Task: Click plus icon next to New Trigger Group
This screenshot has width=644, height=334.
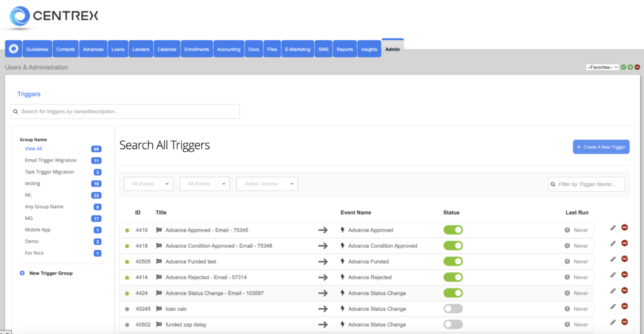Action: 22,273
